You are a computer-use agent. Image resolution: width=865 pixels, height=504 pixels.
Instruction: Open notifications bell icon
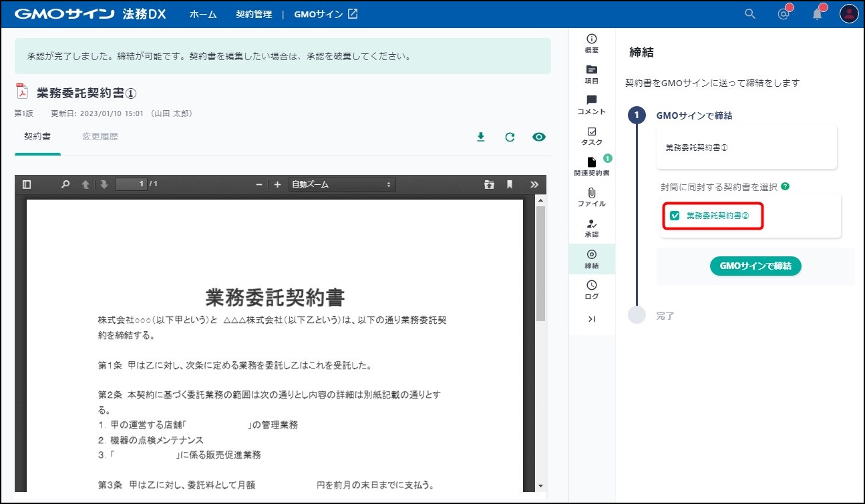point(818,14)
